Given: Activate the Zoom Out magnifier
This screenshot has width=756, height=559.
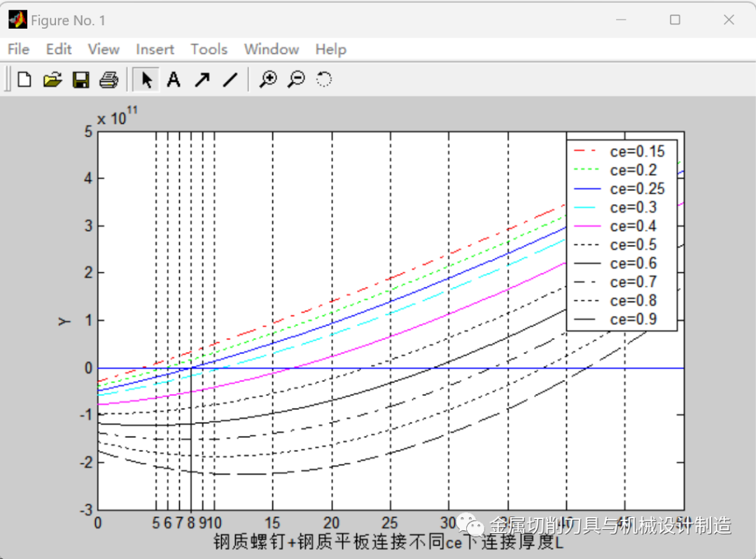Looking at the screenshot, I should click(x=296, y=80).
